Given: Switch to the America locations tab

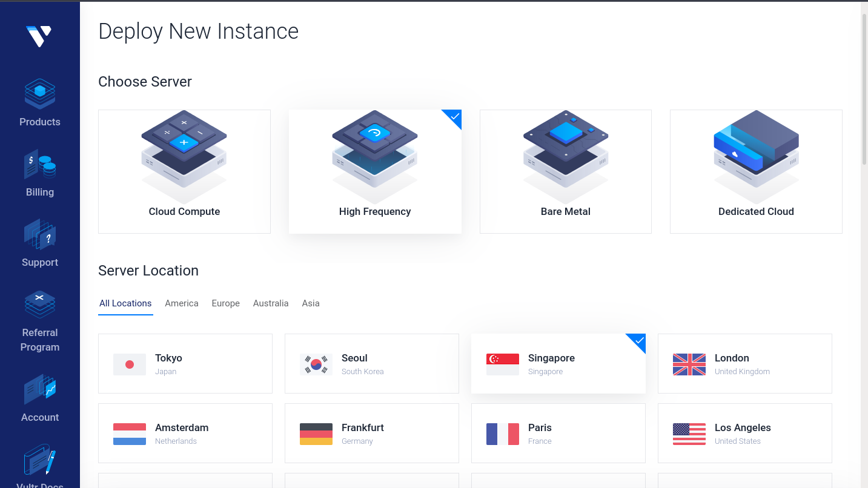Looking at the screenshot, I should point(182,303).
